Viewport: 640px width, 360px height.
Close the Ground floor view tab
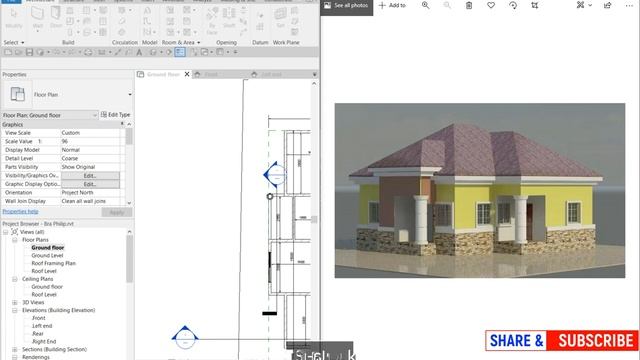187,74
